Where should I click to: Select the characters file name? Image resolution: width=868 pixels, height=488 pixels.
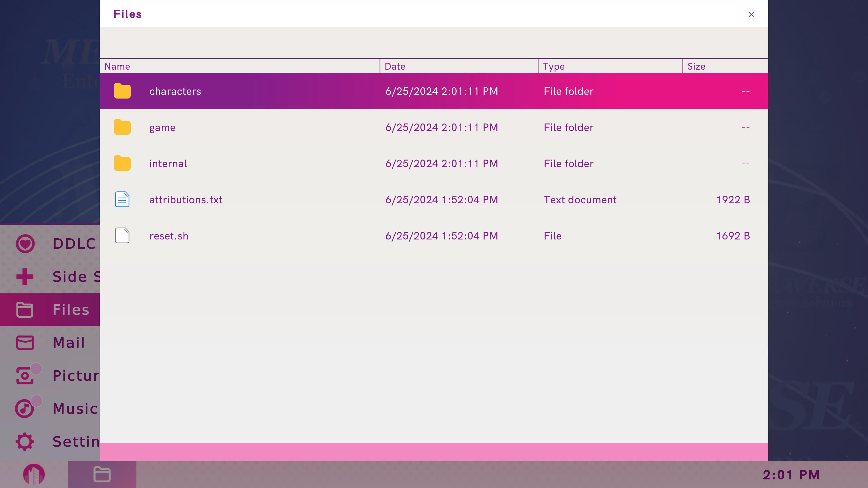[x=175, y=91]
